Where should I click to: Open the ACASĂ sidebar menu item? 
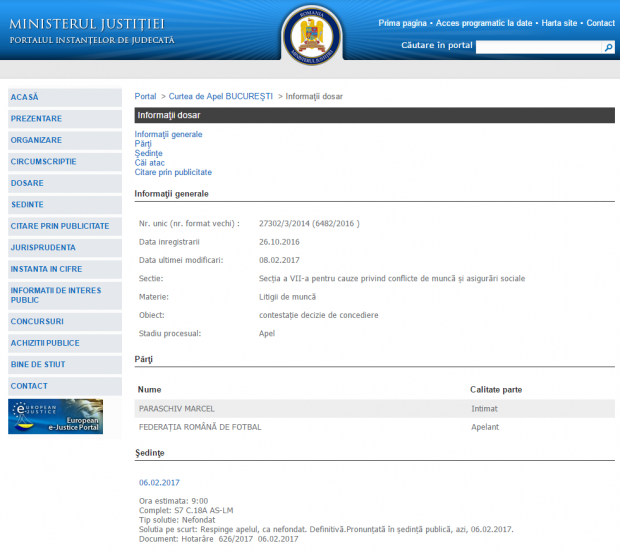pos(25,97)
